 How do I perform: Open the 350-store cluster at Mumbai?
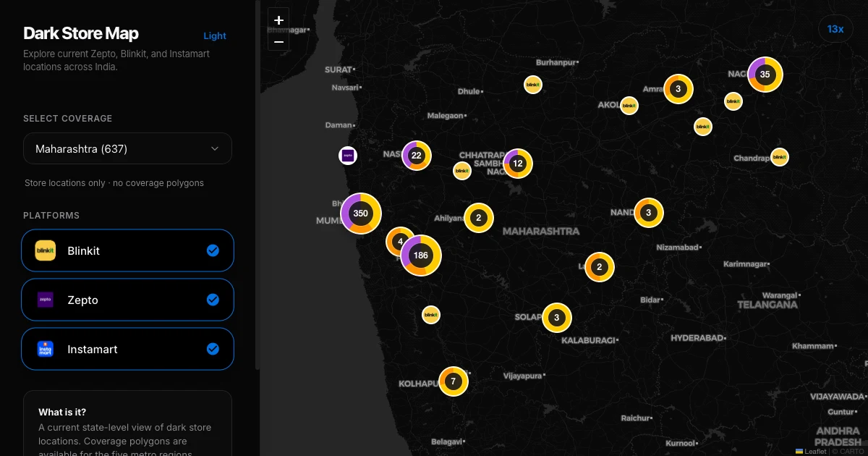360,214
